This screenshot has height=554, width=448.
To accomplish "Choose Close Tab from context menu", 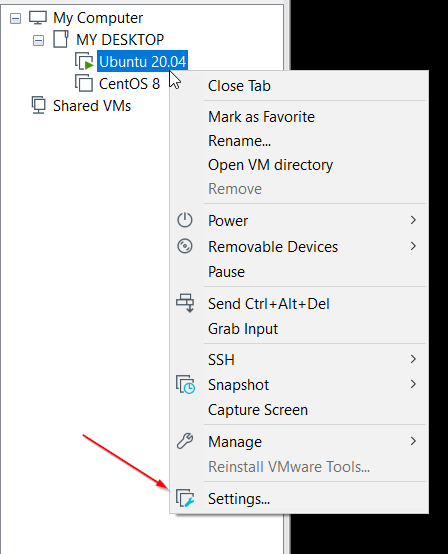I will point(299,86).
